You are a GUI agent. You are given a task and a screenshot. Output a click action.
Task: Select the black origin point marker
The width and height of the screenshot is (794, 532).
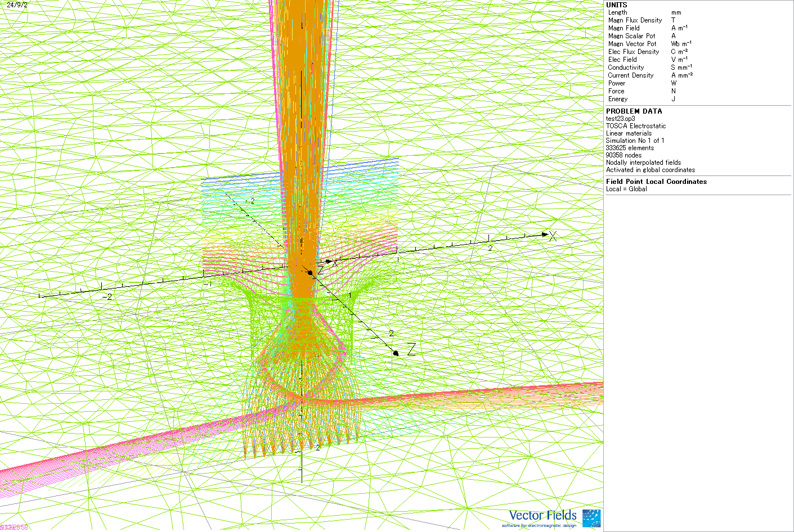click(x=310, y=273)
